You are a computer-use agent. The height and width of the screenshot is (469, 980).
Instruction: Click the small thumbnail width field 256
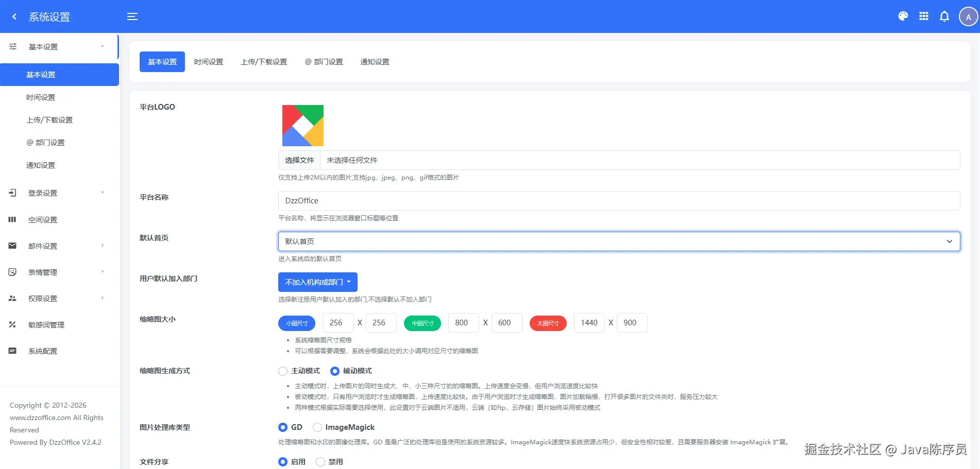tap(339, 323)
